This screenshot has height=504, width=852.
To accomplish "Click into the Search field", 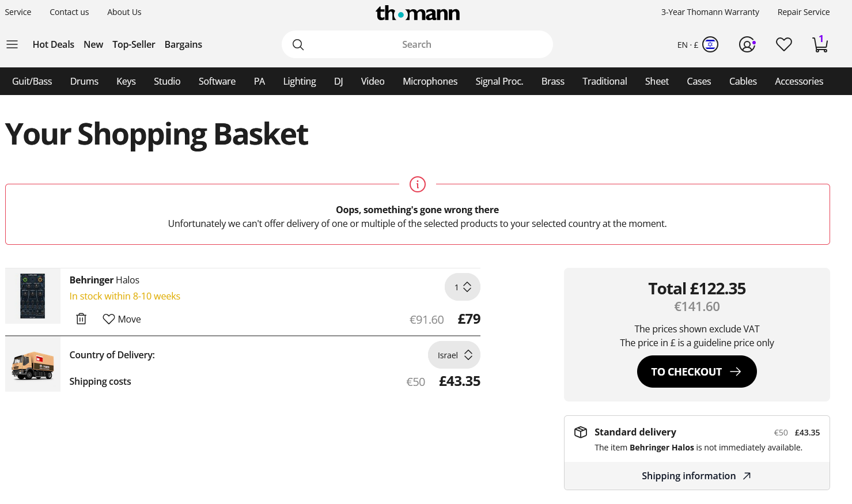I will click(x=416, y=44).
